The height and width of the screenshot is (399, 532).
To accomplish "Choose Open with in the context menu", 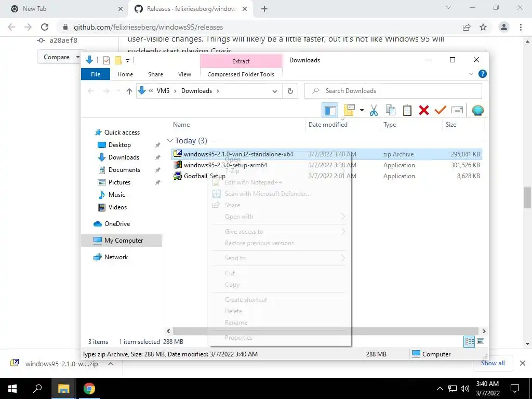I will point(239,217).
